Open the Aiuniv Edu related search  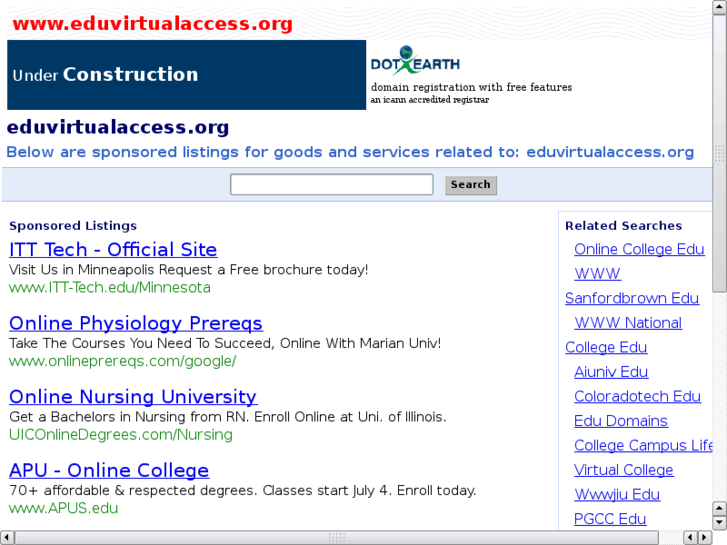[611, 372]
